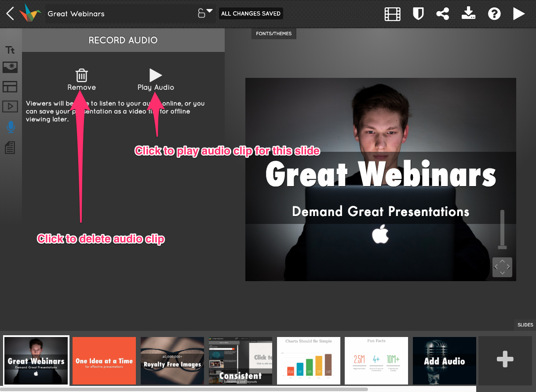Select the microphone audio tool
This screenshot has width=536, height=392.
click(x=11, y=128)
